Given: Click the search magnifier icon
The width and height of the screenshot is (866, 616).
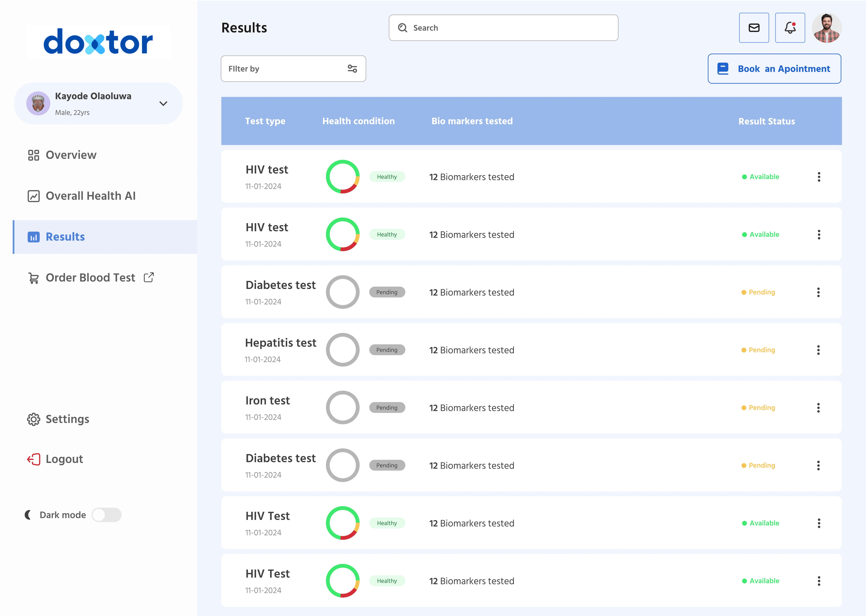Looking at the screenshot, I should (x=402, y=28).
